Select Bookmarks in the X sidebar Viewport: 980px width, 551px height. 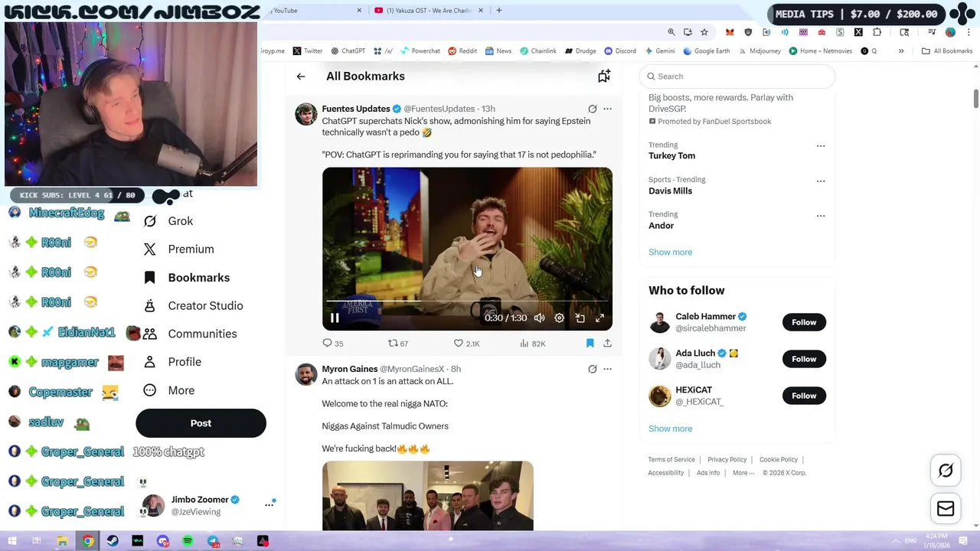click(x=187, y=278)
